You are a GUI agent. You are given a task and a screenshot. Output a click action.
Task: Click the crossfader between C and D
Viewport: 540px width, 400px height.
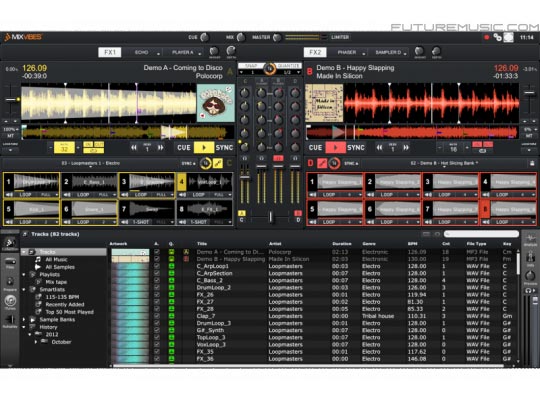click(271, 217)
